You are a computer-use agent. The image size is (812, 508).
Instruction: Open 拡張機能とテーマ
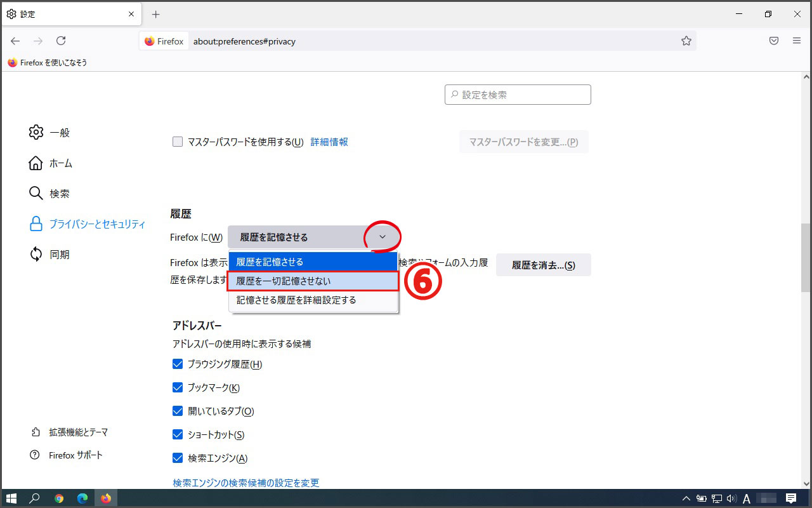tap(69, 432)
